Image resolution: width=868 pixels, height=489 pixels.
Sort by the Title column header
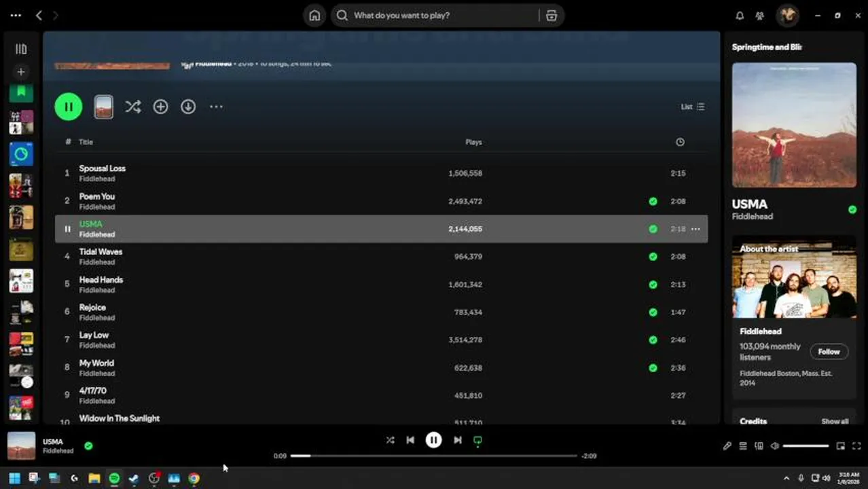point(86,142)
